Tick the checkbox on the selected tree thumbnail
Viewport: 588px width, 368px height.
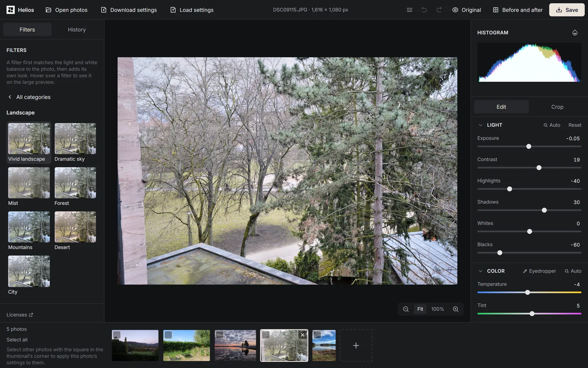(x=266, y=335)
